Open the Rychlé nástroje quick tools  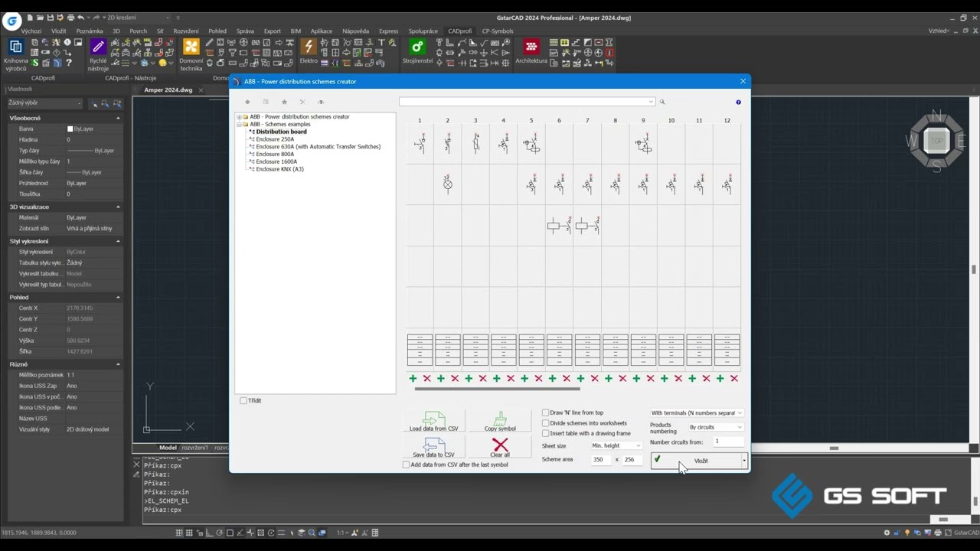tap(98, 54)
